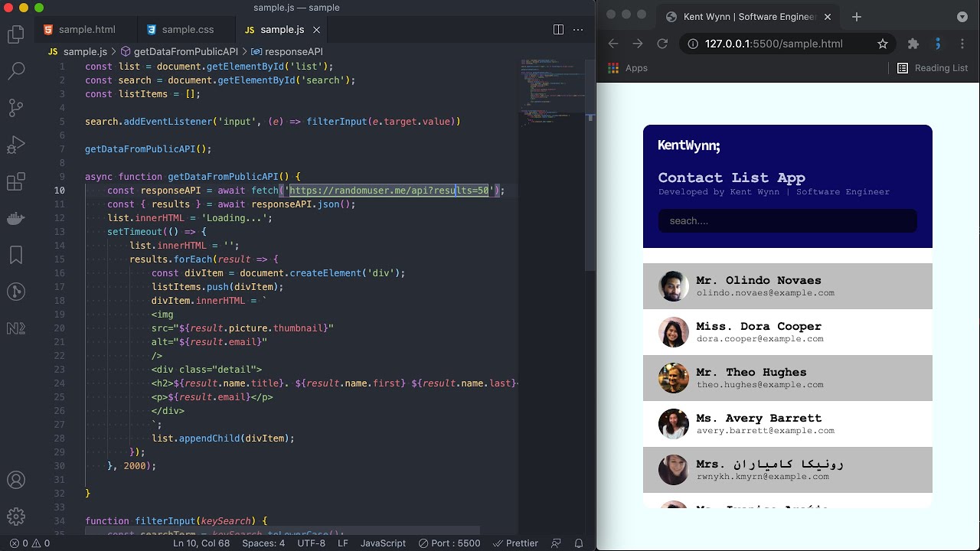Click the Contact List App heading
980x551 pixels.
731,178
